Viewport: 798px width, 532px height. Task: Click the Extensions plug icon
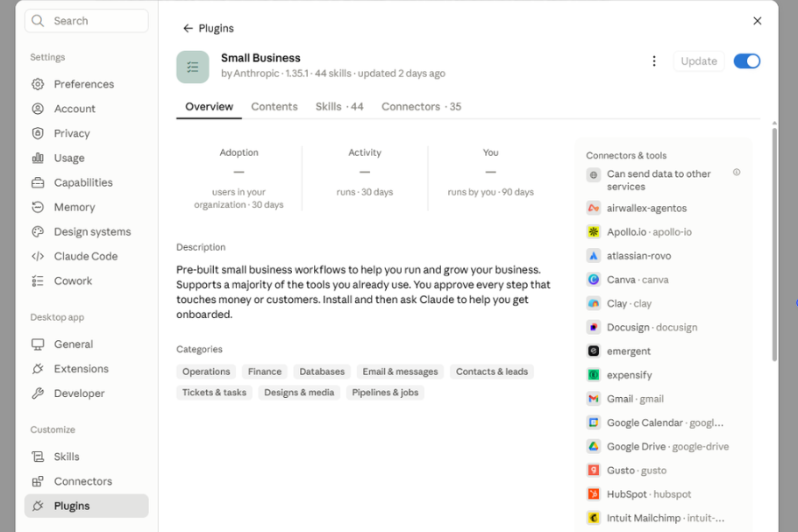tap(38, 369)
